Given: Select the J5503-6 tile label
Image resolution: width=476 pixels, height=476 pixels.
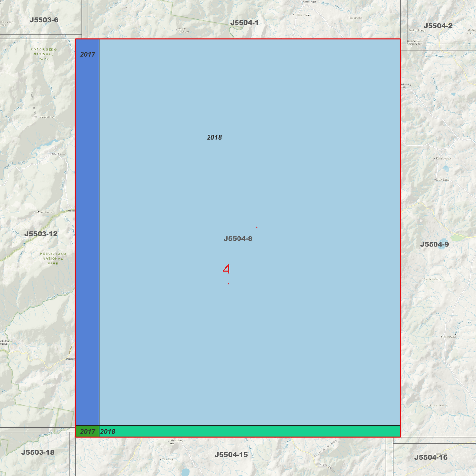Looking at the screenshot, I should (44, 20).
